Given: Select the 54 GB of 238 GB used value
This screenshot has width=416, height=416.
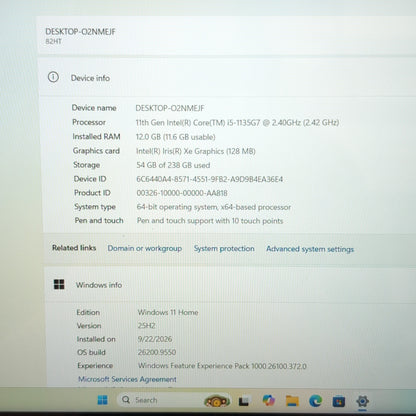Looking at the screenshot, I should [x=173, y=165].
